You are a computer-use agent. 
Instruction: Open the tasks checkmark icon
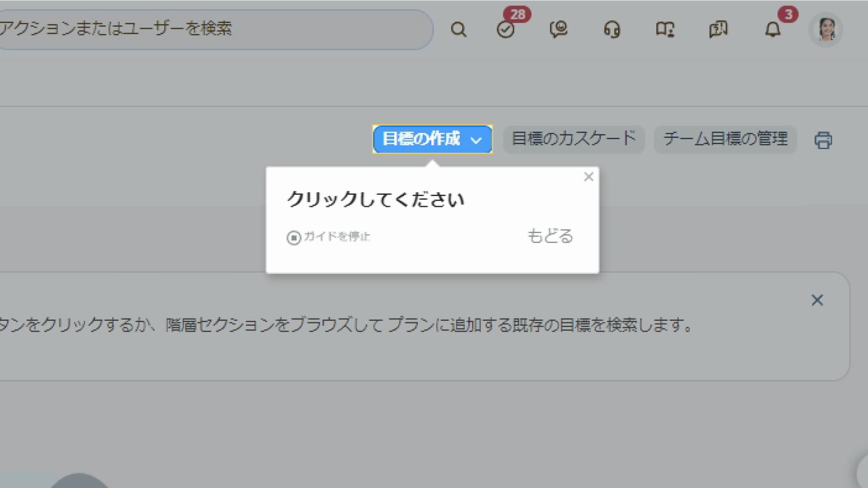point(505,30)
